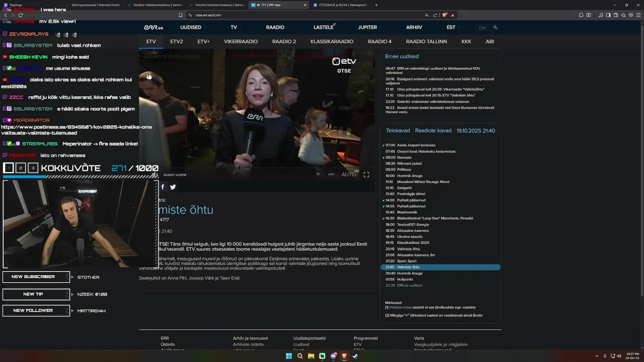The image size is (644, 362).
Task: Open ARHIIV in the top navigation
Action: (x=414, y=27)
